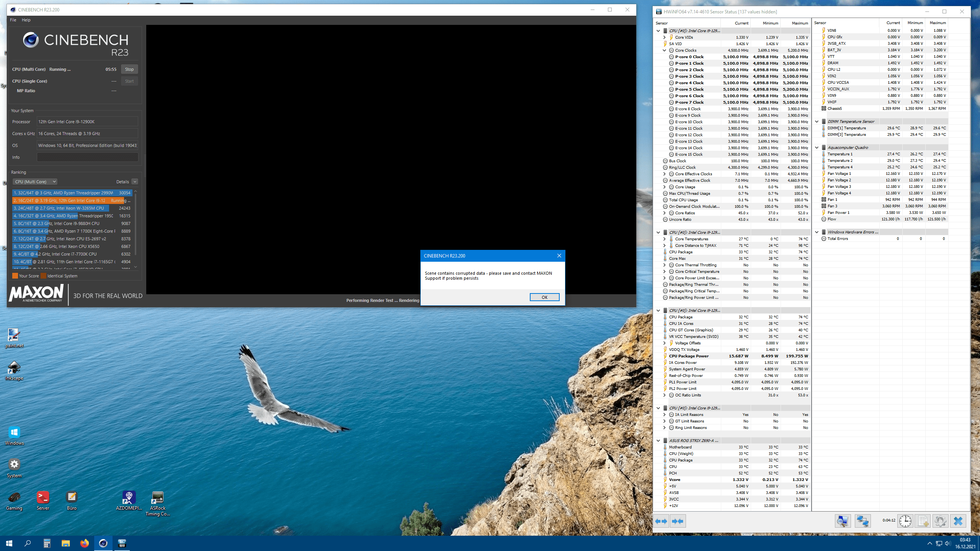Click the volume icon in system tray
This screenshot has height=551, width=980.
947,543
